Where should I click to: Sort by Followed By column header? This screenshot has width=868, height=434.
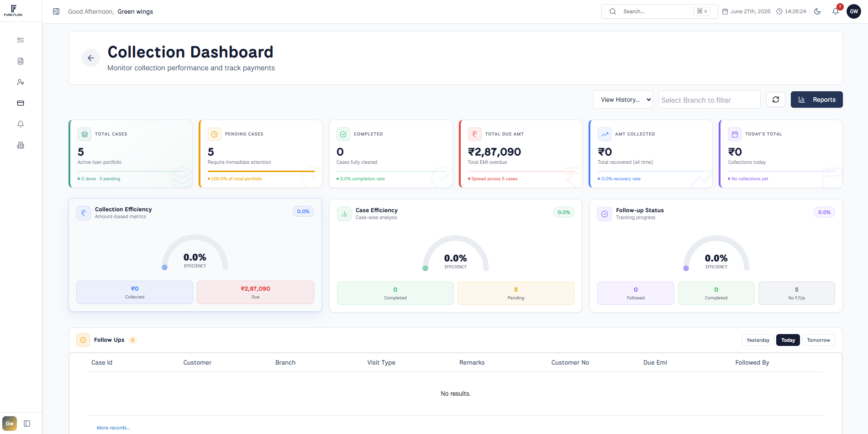[x=752, y=362]
